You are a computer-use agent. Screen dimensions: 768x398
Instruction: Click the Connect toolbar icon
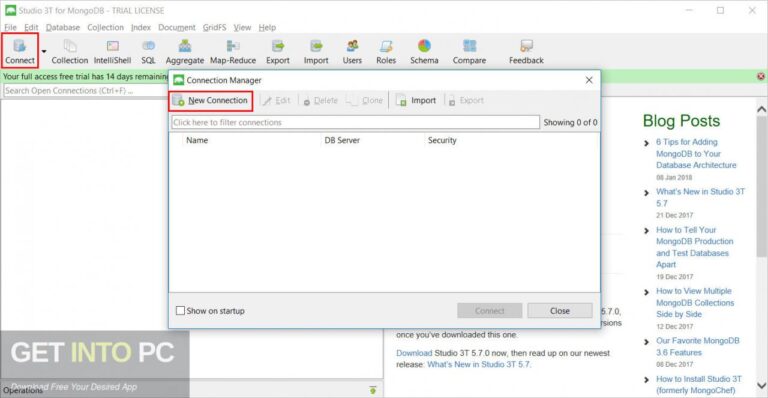20,51
